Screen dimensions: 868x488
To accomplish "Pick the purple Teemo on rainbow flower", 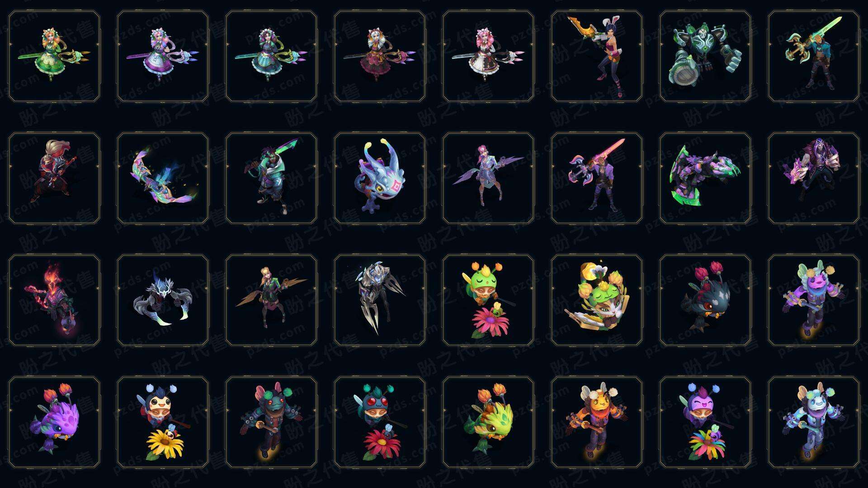I will point(705,422).
